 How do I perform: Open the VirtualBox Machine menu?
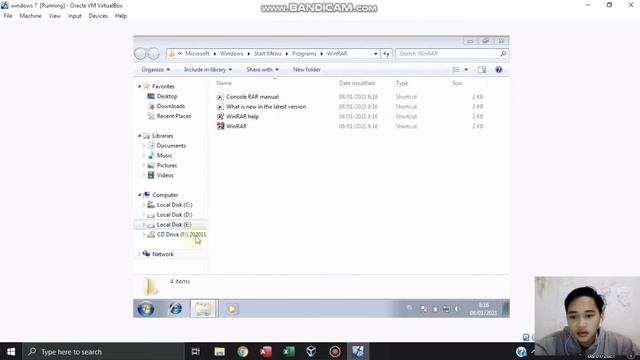(31, 16)
